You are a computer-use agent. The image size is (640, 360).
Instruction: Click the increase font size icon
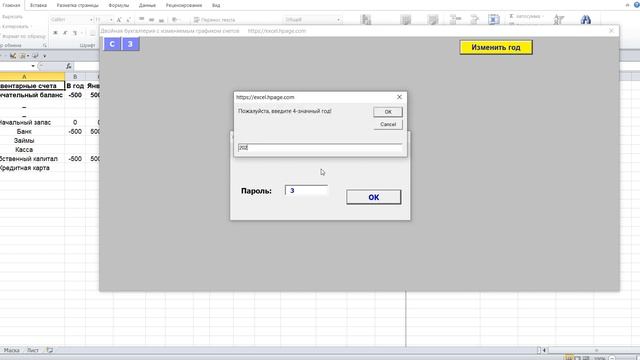pyautogui.click(x=119, y=20)
